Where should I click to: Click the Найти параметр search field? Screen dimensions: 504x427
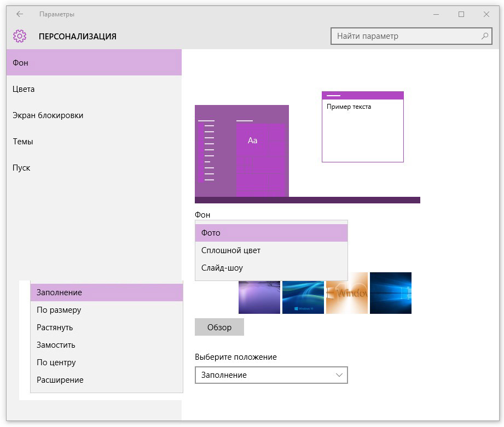point(405,37)
